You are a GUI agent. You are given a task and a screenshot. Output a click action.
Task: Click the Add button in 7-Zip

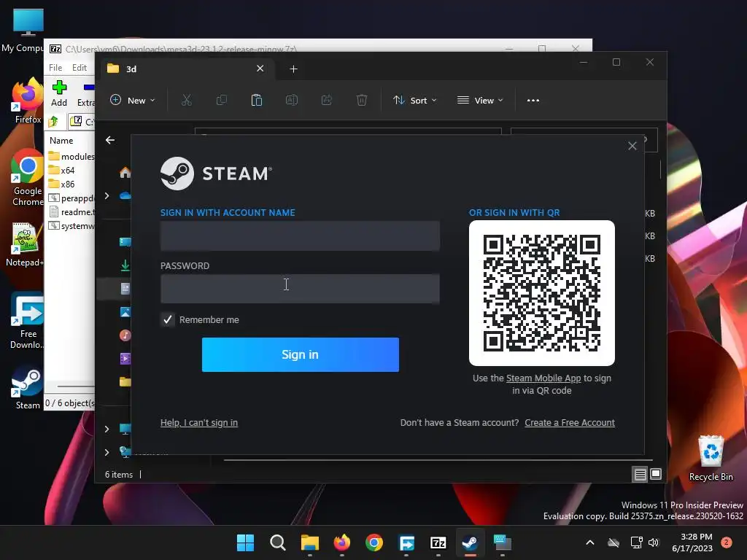[59, 93]
